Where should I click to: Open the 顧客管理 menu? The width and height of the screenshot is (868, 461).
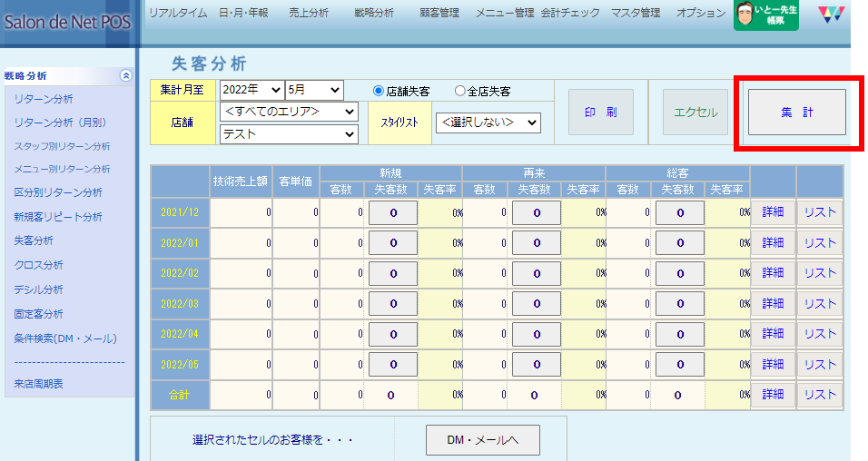(x=440, y=13)
